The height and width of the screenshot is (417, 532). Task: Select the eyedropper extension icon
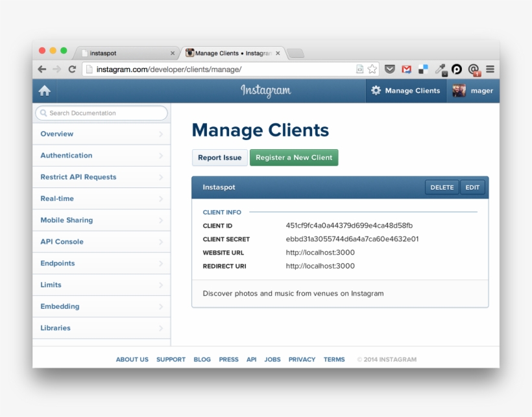click(x=440, y=69)
